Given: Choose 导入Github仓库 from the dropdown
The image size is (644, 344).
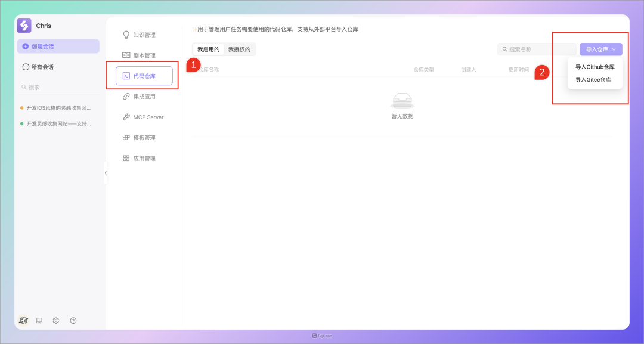Looking at the screenshot, I should coord(595,67).
